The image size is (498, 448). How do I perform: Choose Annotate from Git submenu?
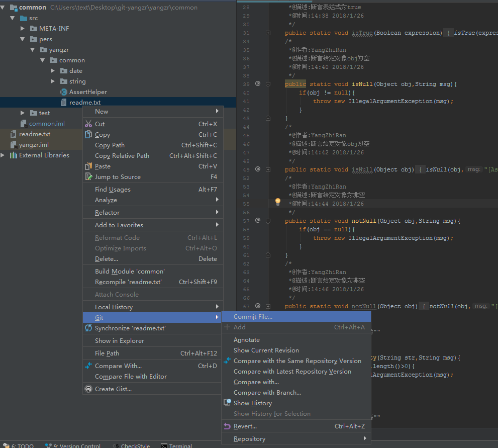(x=296, y=340)
